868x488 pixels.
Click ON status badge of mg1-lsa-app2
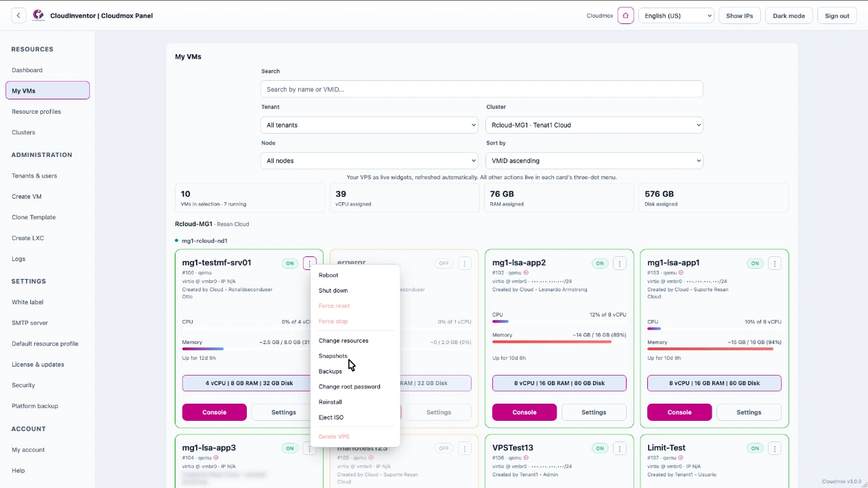(x=600, y=263)
